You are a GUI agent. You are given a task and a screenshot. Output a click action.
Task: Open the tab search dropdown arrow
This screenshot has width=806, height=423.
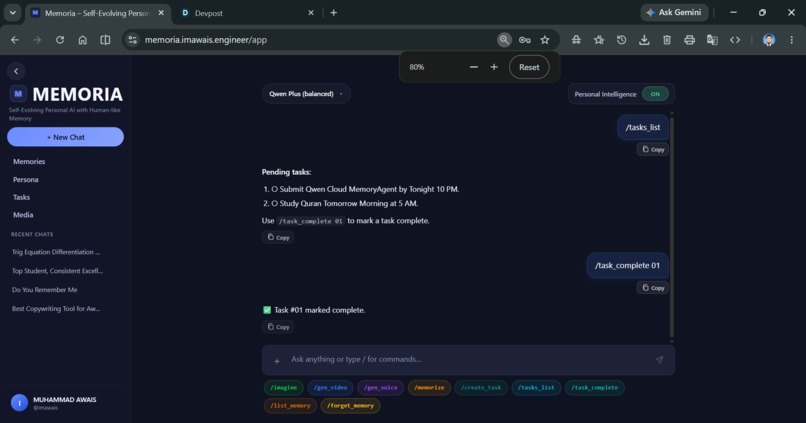tap(12, 13)
